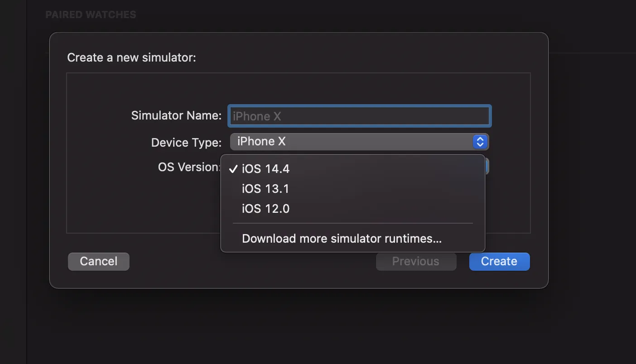The image size is (636, 364).
Task: Choose iOS 13.1 runtime option
Action: (x=352, y=189)
